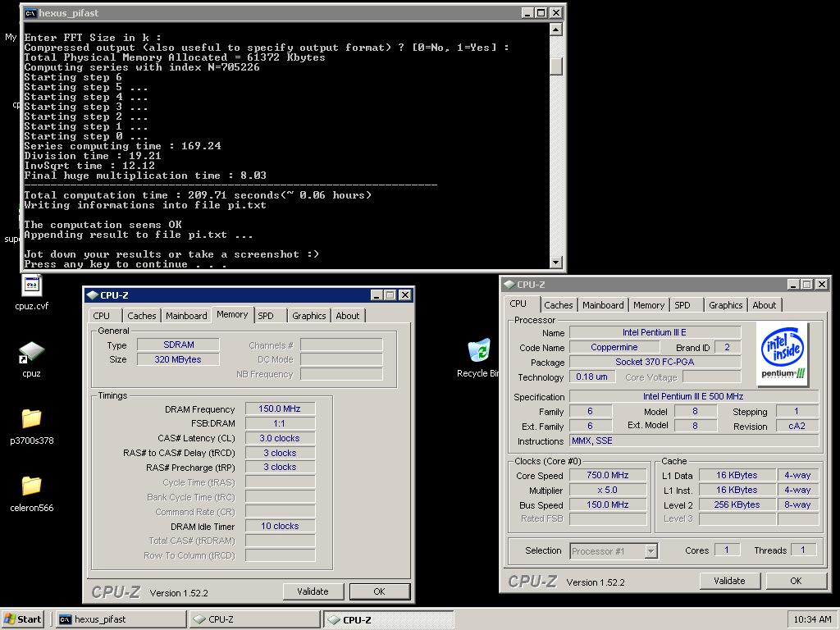Click the FSB:DRAM ratio value 1:1
Viewport: 840px width, 630px height.
[280, 423]
